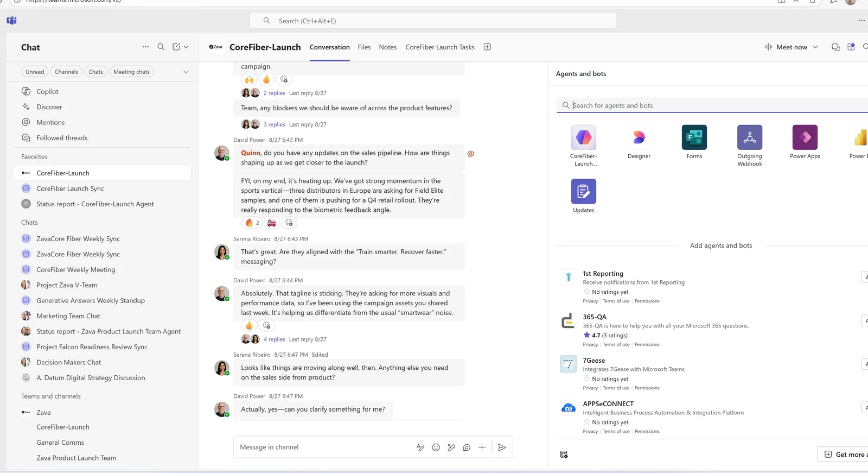Filter chats by Channels
Image resolution: width=868 pixels, height=473 pixels.
(x=66, y=72)
